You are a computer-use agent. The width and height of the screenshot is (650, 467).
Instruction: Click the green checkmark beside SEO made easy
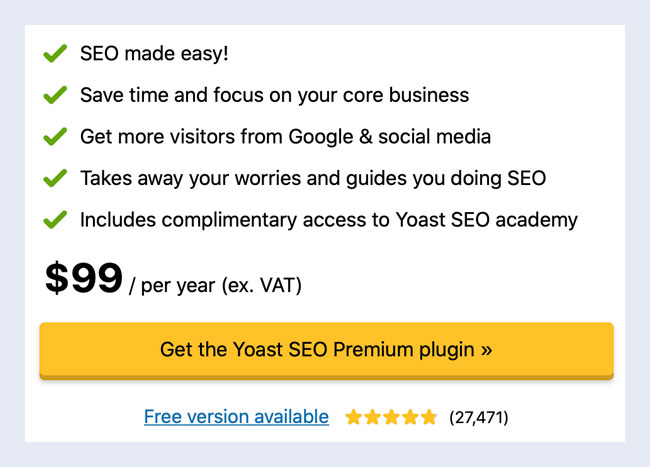[55, 53]
